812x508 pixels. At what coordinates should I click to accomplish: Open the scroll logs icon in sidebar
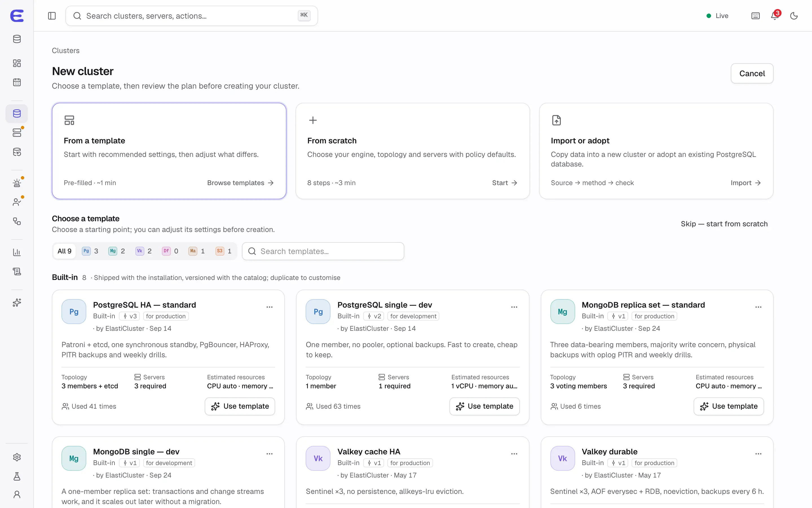17,271
